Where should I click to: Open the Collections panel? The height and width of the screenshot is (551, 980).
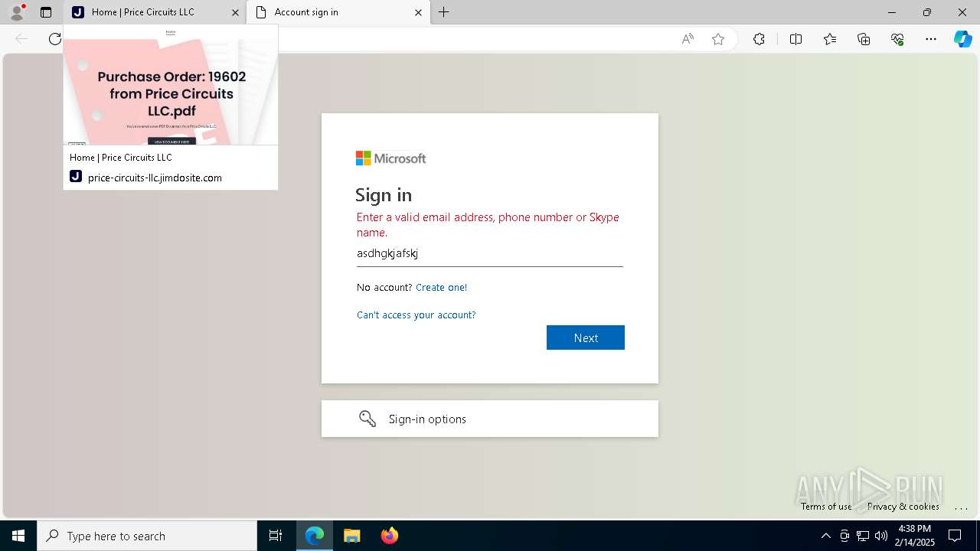(864, 39)
